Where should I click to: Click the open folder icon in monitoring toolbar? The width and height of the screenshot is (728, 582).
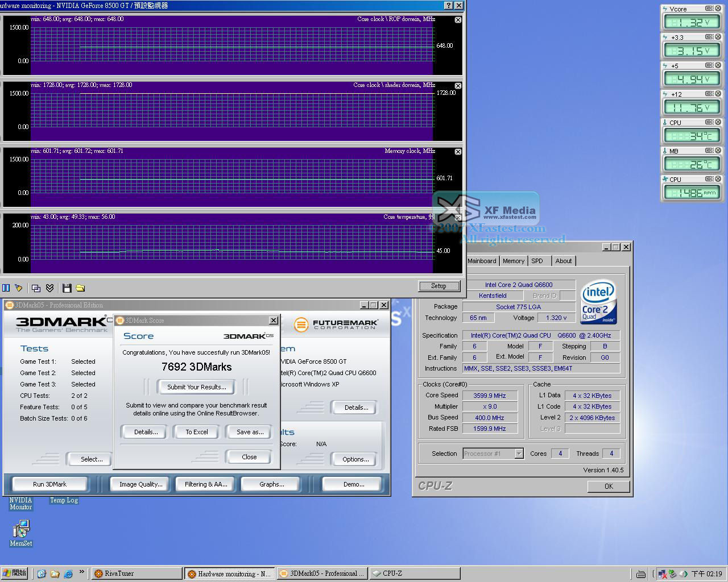(x=80, y=288)
